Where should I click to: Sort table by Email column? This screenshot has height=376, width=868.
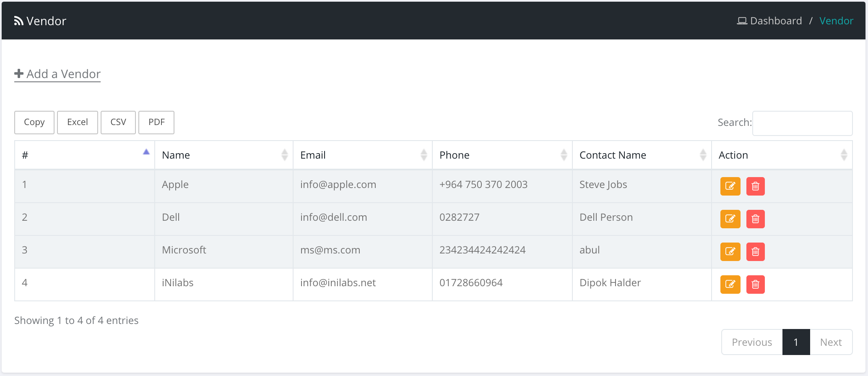click(362, 155)
